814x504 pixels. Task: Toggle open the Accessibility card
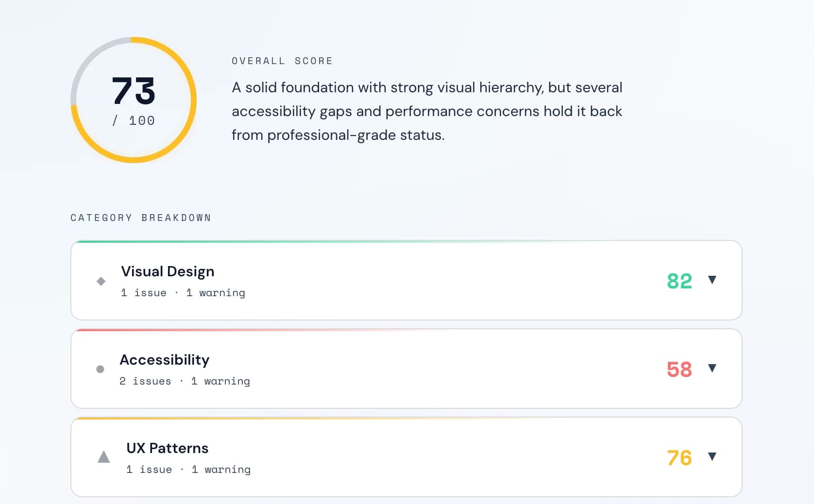pos(407,368)
